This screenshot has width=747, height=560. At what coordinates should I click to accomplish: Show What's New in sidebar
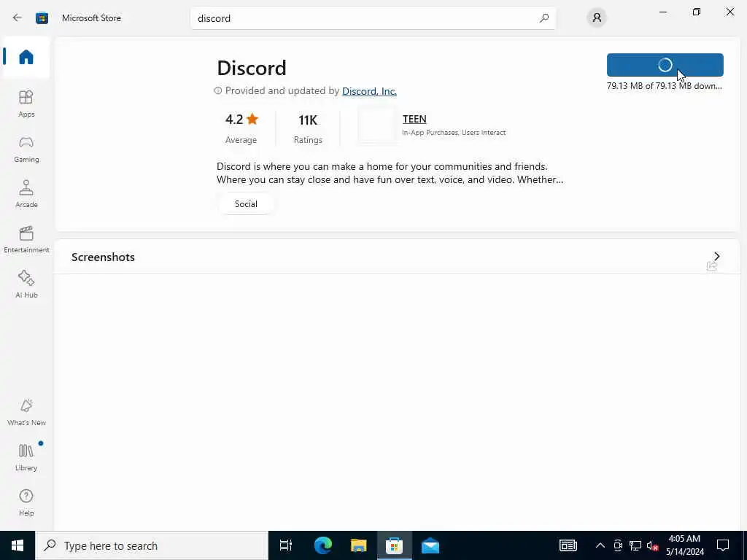(x=26, y=412)
